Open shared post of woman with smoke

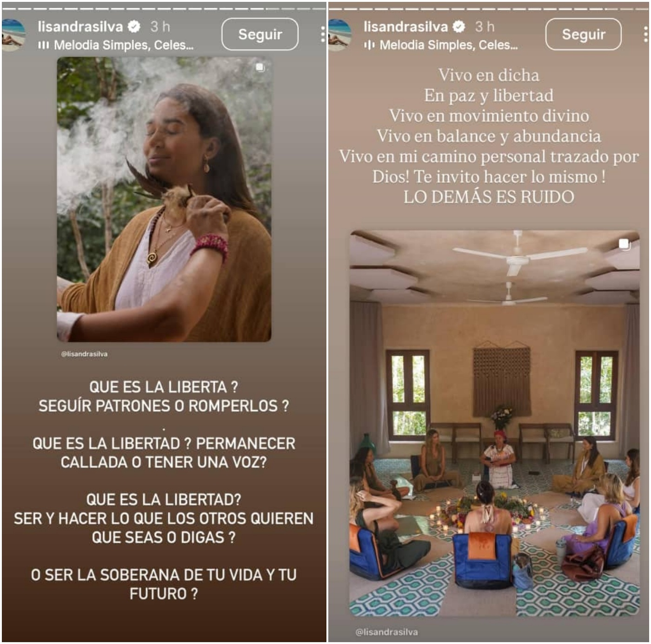click(x=164, y=199)
